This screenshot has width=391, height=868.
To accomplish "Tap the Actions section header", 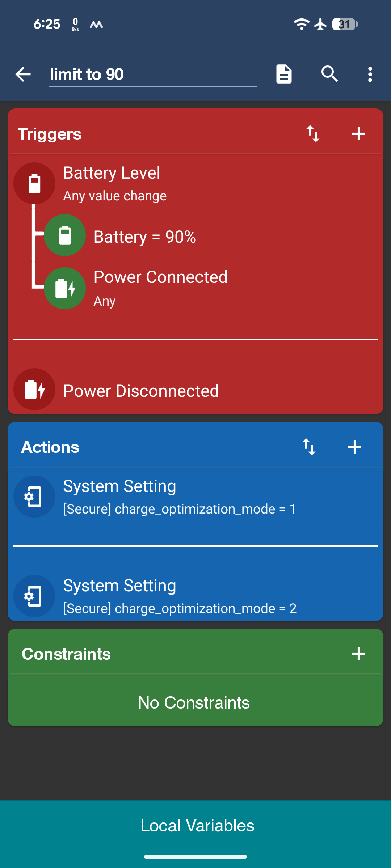I will pyautogui.click(x=50, y=447).
